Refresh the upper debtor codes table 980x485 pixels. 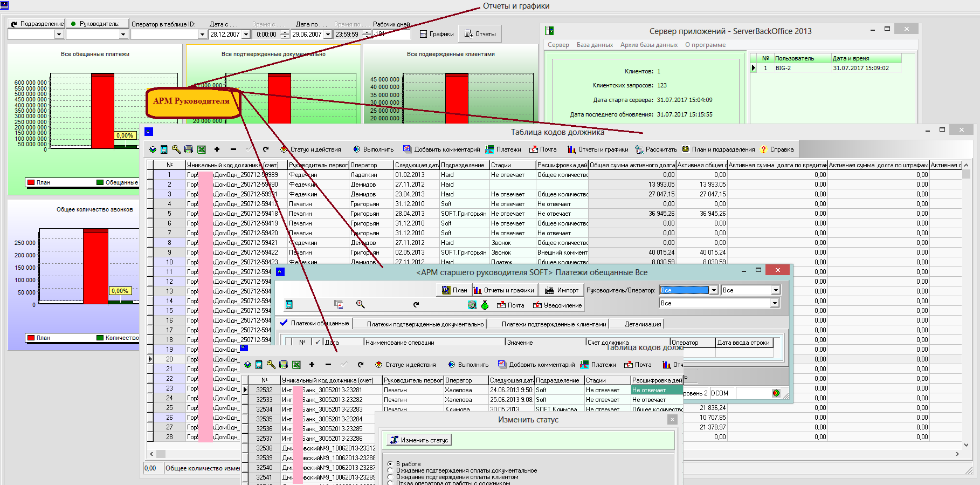point(266,149)
